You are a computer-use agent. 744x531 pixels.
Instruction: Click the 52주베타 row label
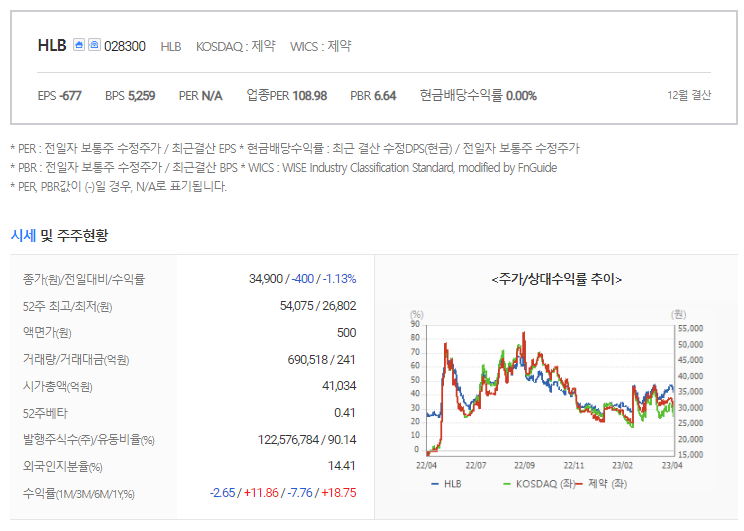pos(45,413)
